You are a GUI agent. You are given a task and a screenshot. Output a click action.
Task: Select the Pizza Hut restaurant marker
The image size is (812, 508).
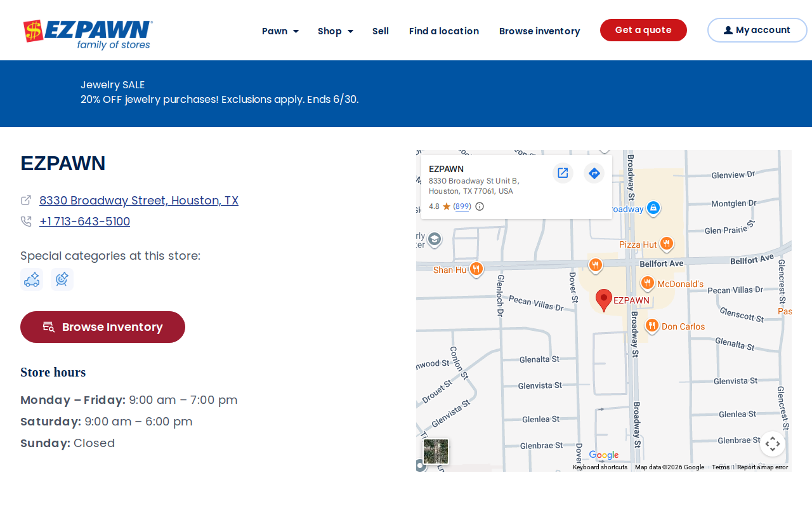click(666, 244)
